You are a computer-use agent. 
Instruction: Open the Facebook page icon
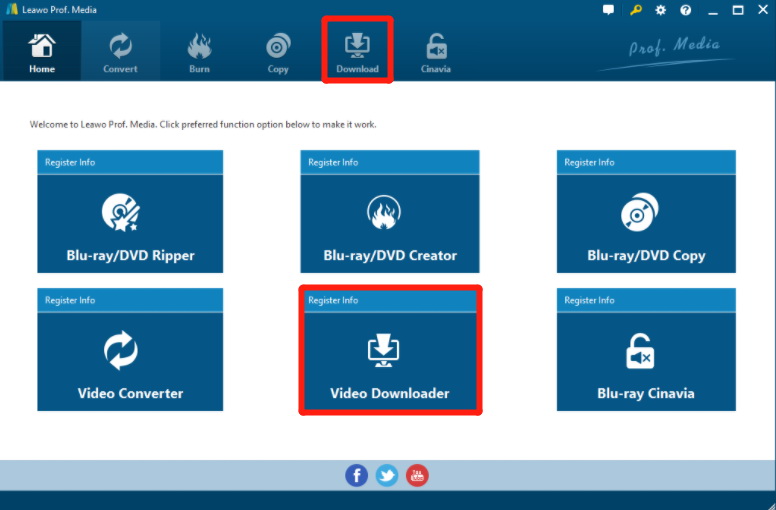pos(357,476)
